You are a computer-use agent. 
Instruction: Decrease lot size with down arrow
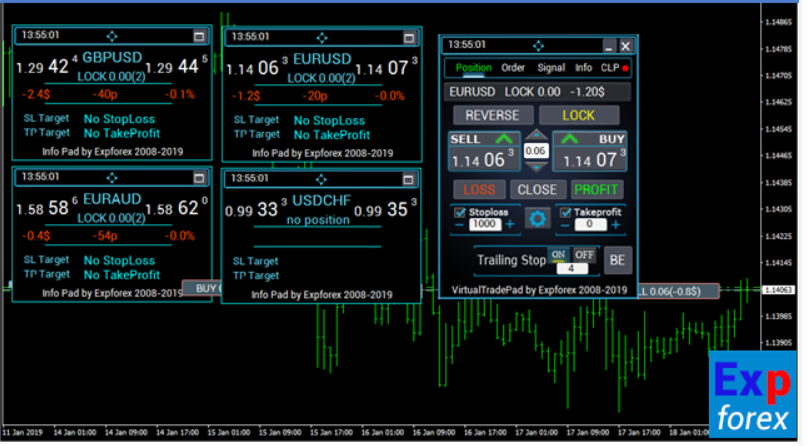point(536,167)
